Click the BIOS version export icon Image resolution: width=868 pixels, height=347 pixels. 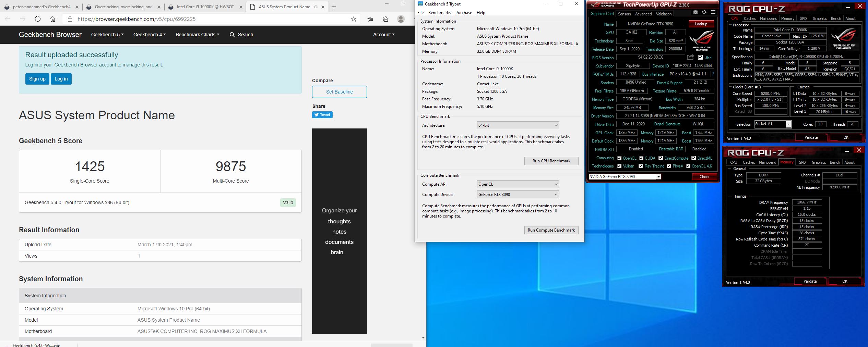(690, 57)
